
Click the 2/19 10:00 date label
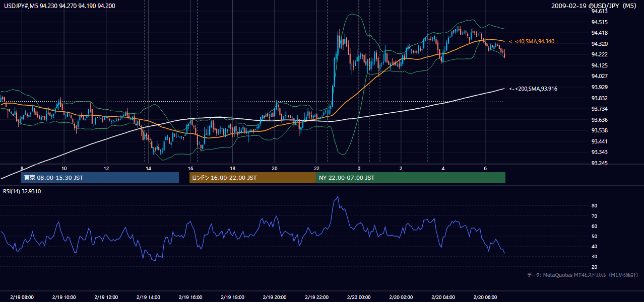pos(64,297)
